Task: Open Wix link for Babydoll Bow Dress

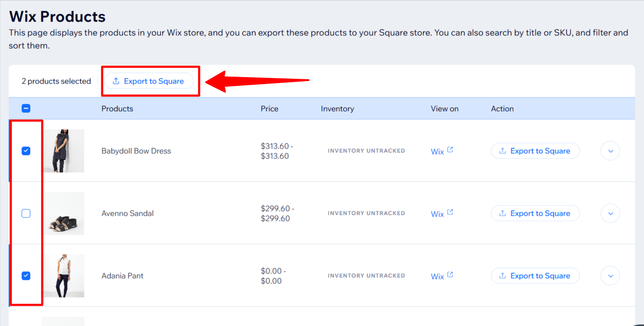Action: click(x=437, y=152)
